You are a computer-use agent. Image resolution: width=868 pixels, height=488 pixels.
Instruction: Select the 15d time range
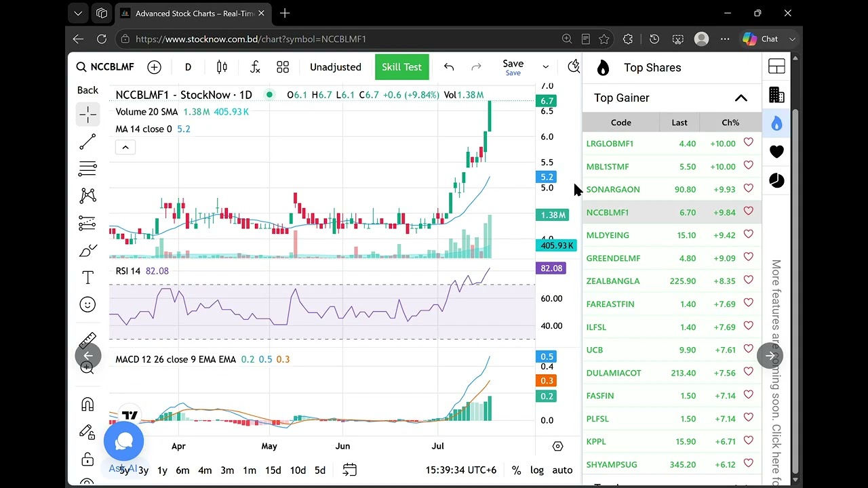click(273, 470)
